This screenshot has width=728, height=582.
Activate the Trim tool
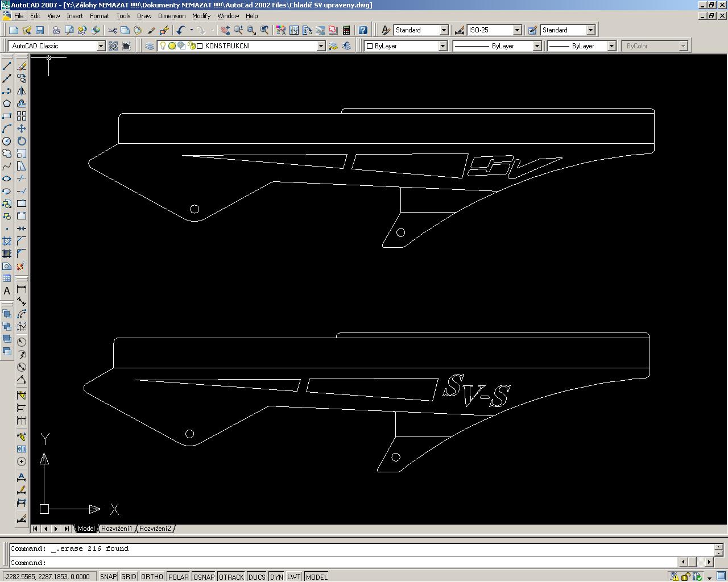22,178
